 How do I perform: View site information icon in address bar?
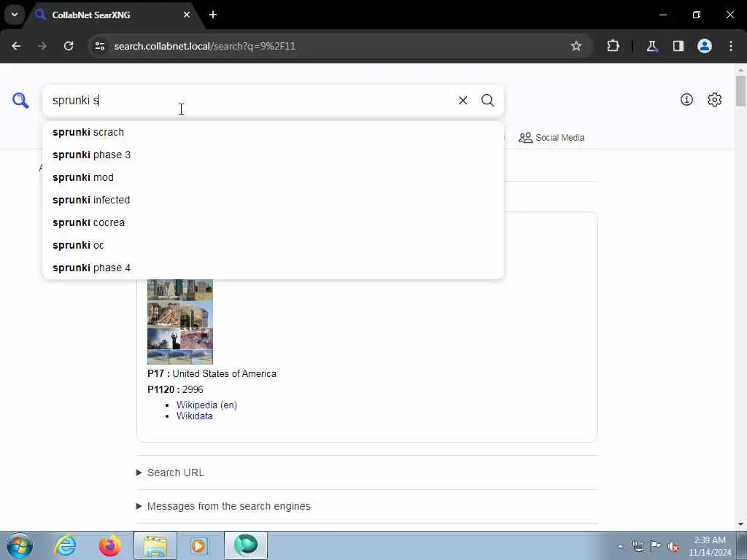point(99,46)
